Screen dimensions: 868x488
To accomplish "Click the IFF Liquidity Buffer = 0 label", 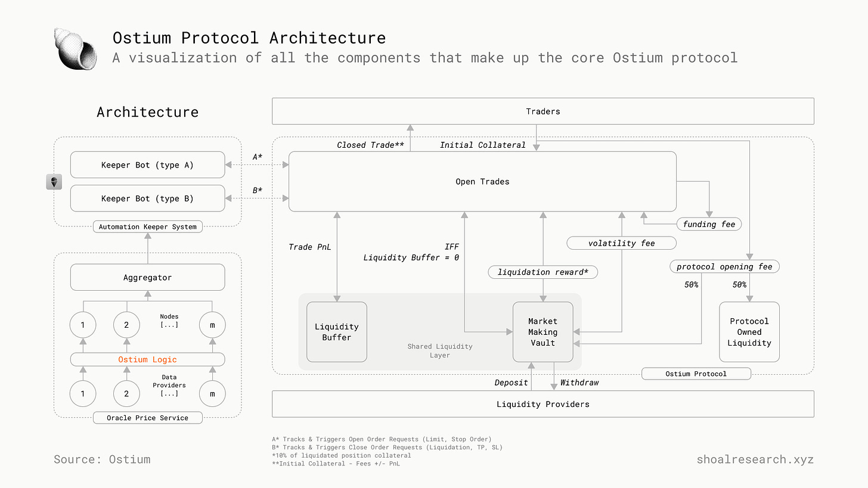I will point(411,252).
